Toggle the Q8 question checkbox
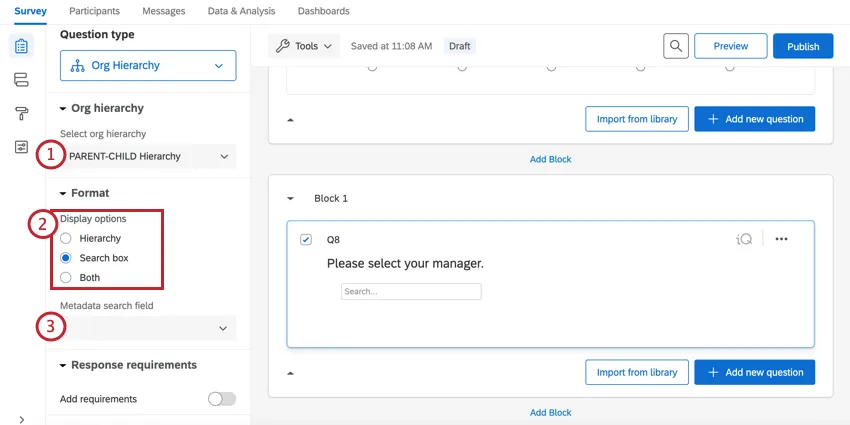The width and height of the screenshot is (850, 425). tap(306, 239)
